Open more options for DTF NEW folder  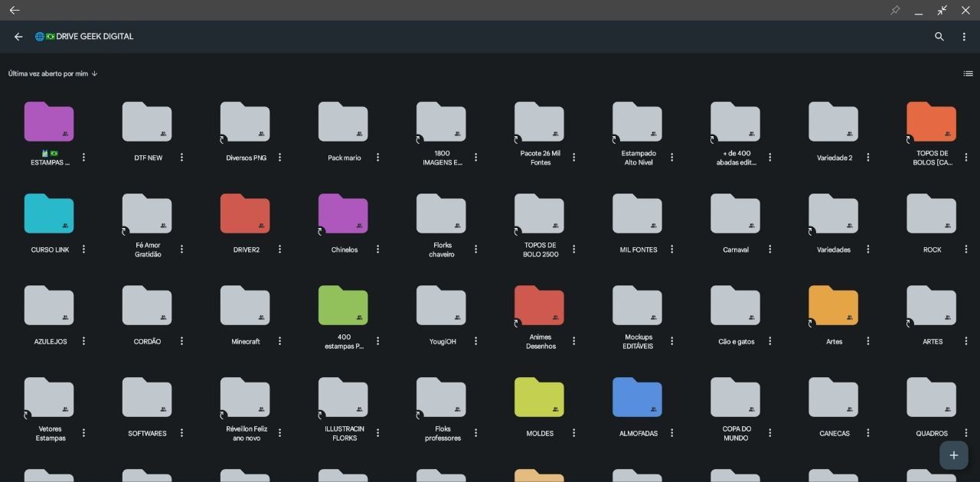[181, 158]
